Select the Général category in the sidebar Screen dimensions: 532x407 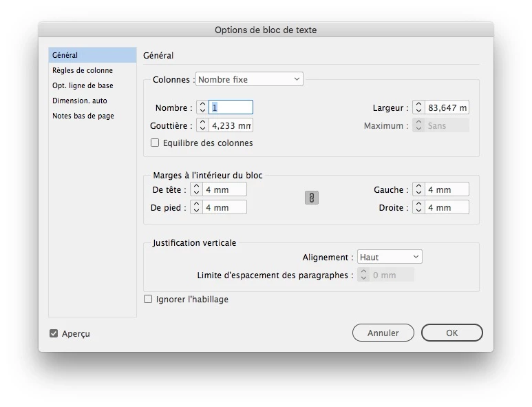(92, 55)
